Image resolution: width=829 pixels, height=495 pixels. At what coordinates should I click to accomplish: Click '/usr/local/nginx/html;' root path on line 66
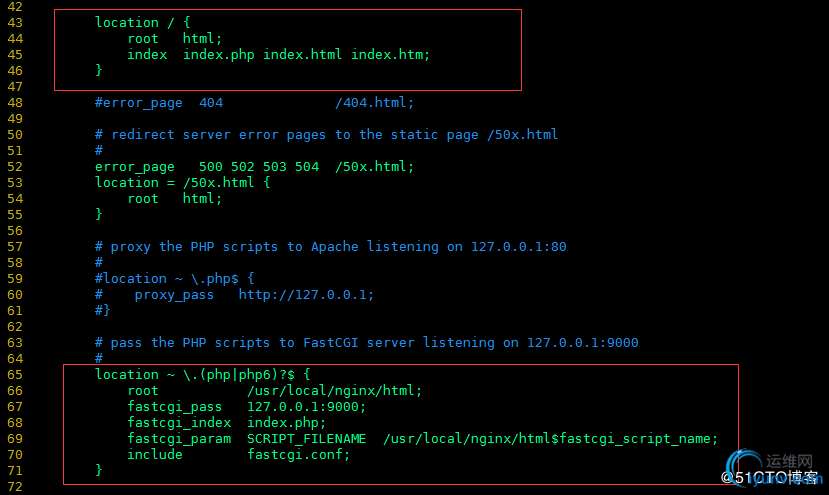click(x=335, y=391)
